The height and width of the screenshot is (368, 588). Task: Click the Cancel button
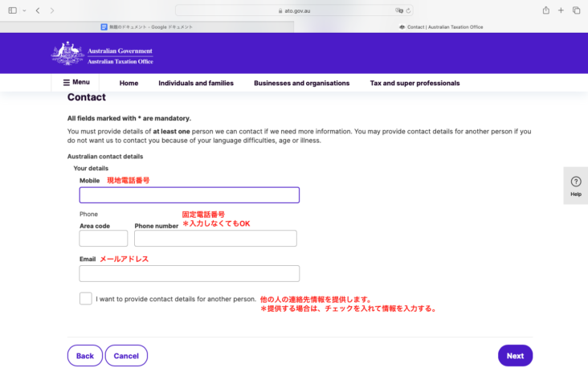126,355
